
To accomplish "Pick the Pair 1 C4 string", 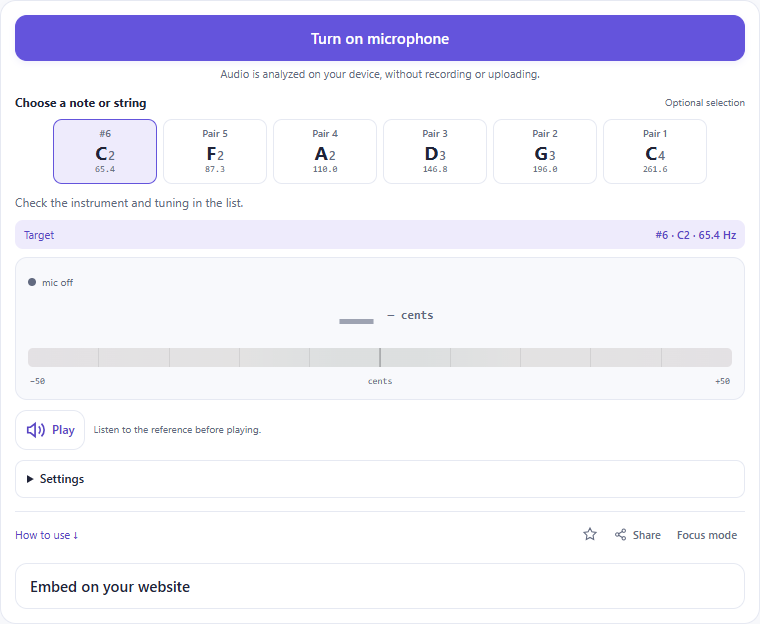I will (x=655, y=151).
